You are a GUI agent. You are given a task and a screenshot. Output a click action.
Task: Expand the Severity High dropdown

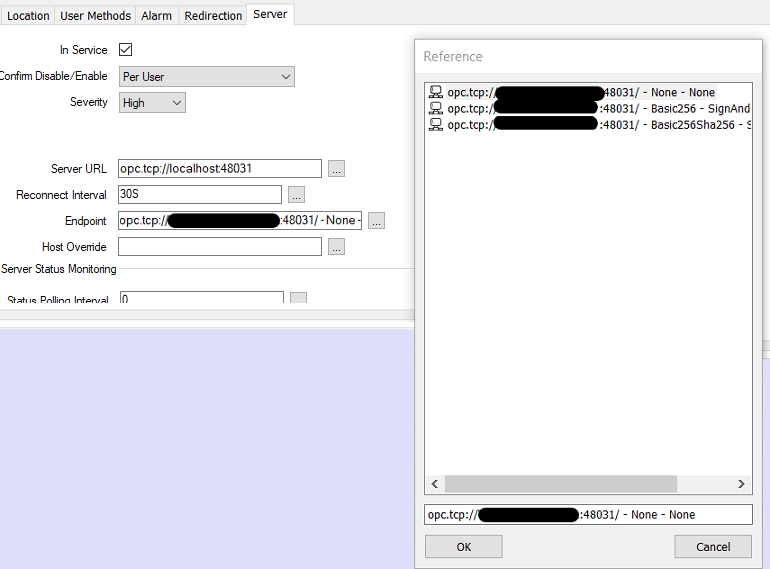(152, 103)
